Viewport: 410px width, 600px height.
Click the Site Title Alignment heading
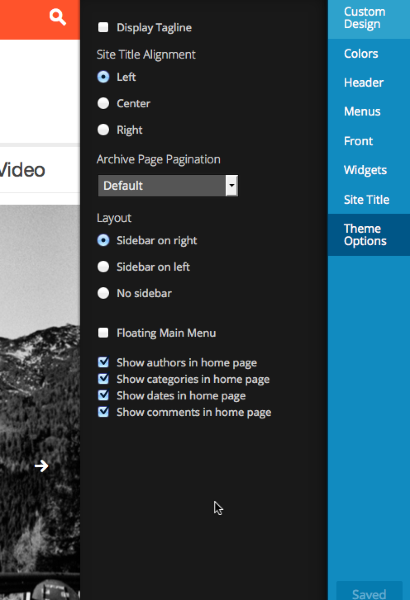[146, 55]
